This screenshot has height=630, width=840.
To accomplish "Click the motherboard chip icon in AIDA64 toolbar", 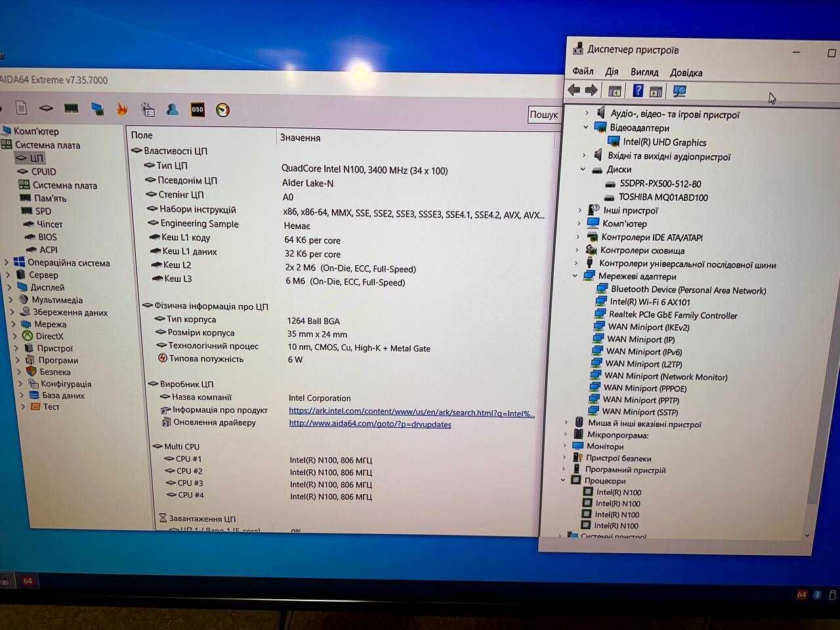I will (46, 108).
